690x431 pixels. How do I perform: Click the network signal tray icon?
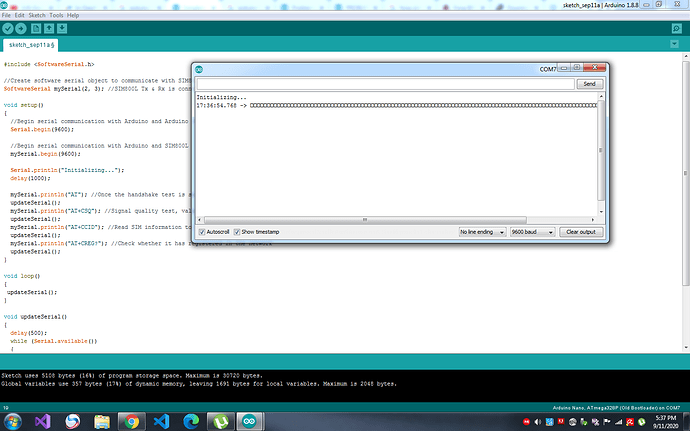[x=618, y=422]
